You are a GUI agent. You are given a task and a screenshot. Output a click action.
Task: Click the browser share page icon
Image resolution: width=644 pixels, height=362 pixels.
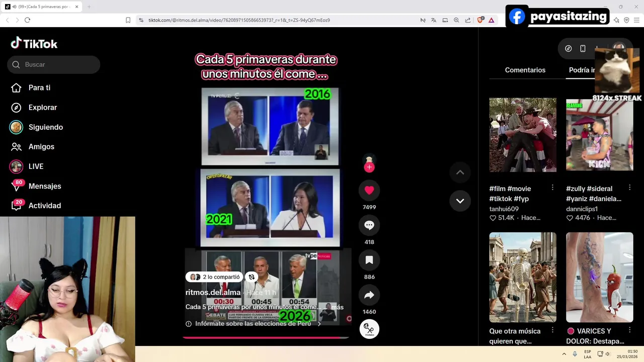(468, 20)
